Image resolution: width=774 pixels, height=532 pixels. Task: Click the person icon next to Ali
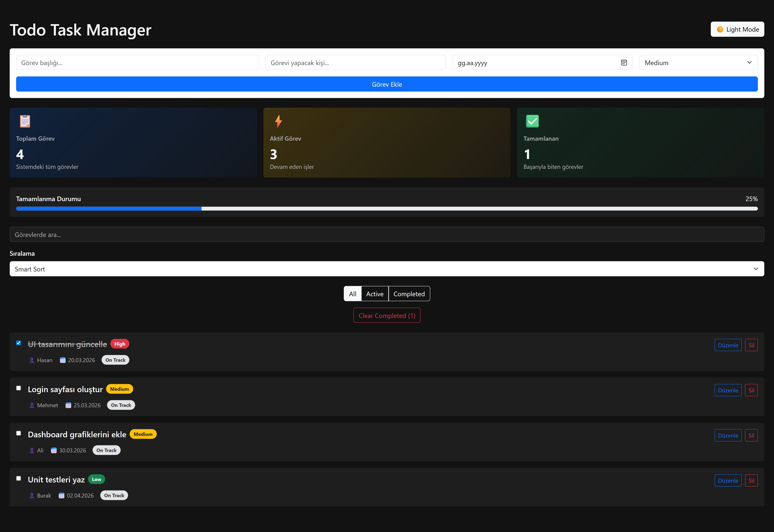pyautogui.click(x=32, y=450)
